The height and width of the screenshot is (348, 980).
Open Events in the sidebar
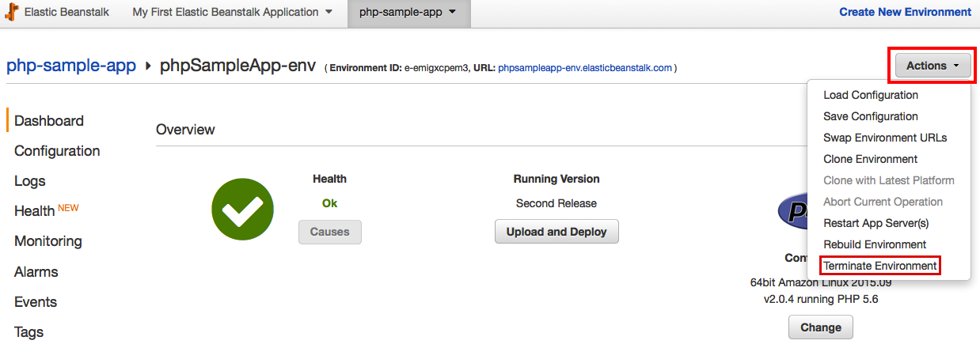pyautogui.click(x=36, y=301)
